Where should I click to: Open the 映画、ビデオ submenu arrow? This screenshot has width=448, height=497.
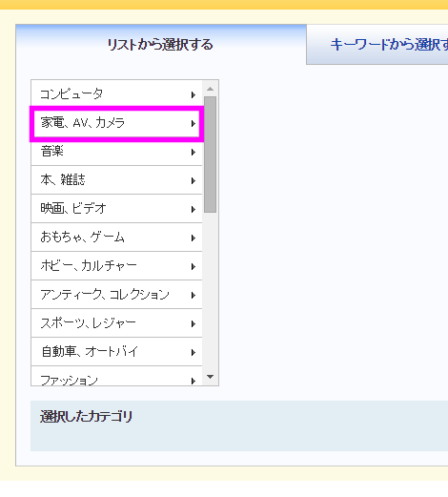tap(193, 209)
